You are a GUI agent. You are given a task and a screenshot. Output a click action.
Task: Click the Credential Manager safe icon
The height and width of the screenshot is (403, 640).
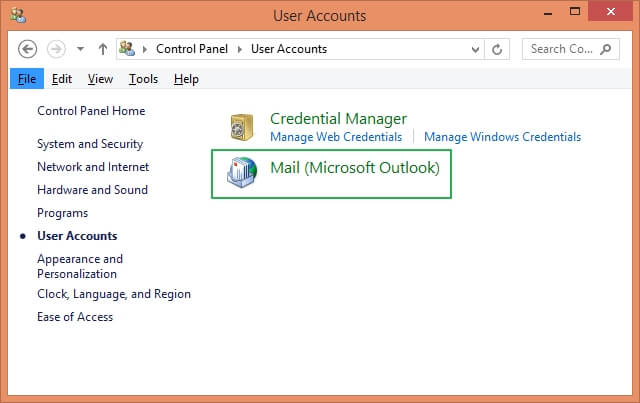242,127
